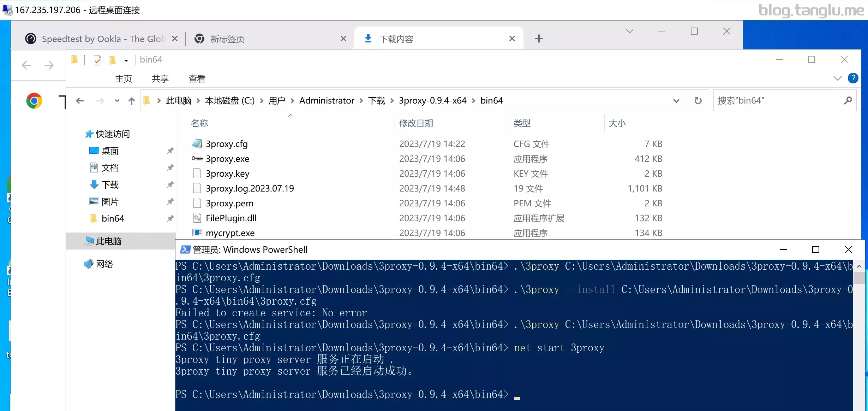Click the Chrome logo icon
Image resolution: width=868 pixels, height=411 pixels.
[x=34, y=101]
